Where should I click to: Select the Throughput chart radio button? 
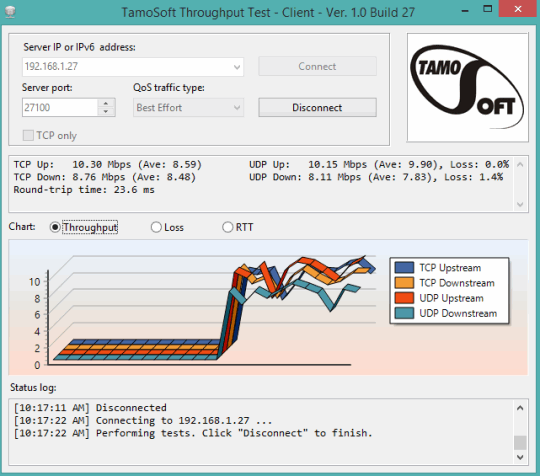55,227
